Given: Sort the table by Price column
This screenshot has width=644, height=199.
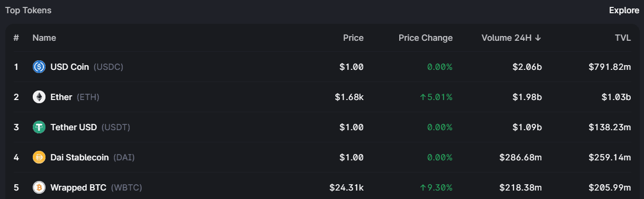Looking at the screenshot, I should pyautogui.click(x=353, y=38).
